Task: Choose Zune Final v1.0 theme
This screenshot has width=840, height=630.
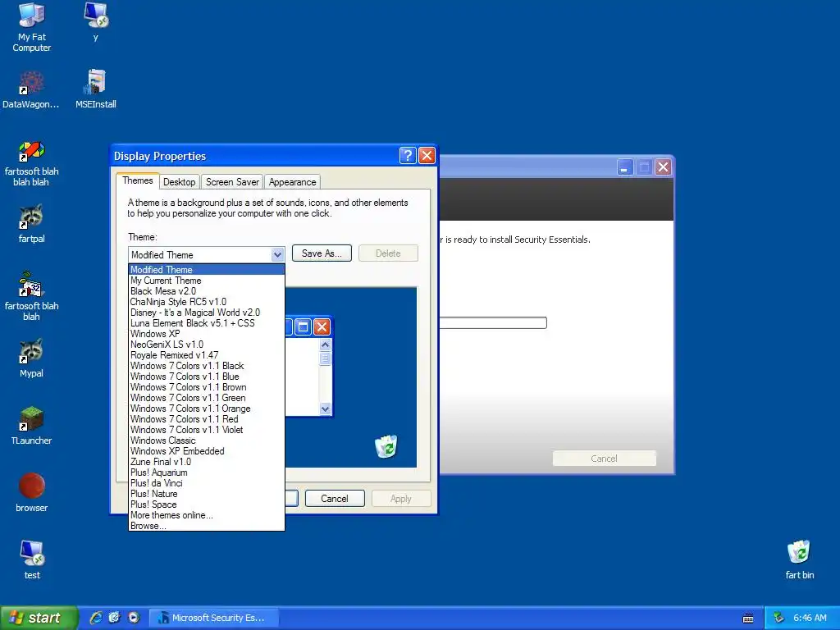Action: [207, 462]
